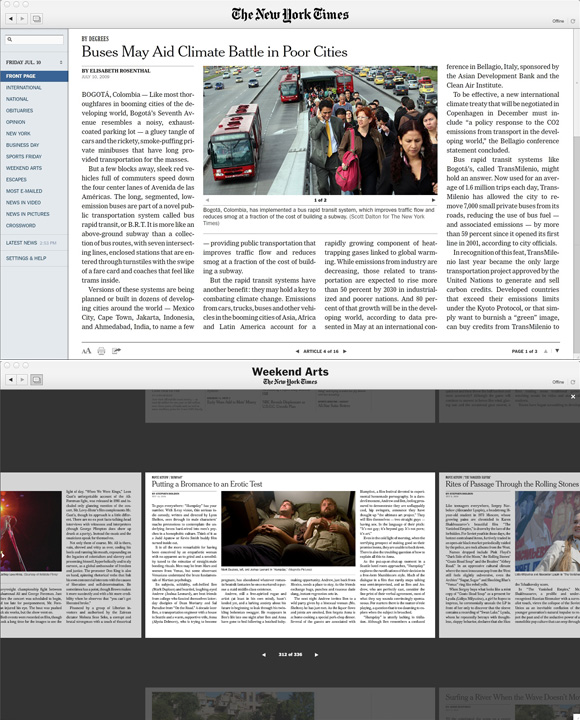
Task: Open Settings & Help
Action: coord(26,258)
